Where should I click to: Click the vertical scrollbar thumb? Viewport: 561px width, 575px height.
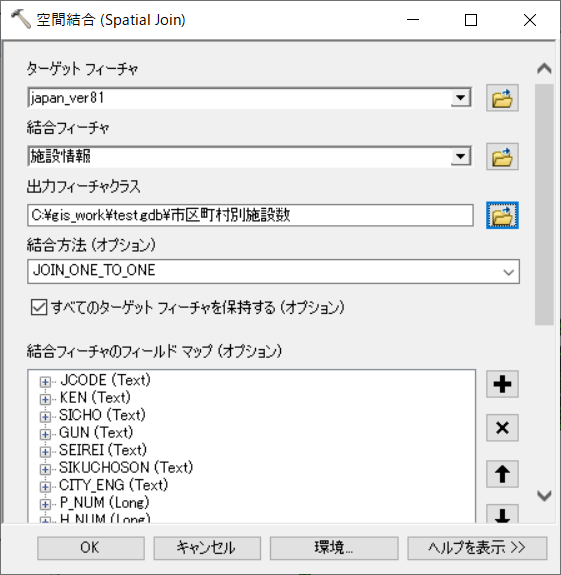tap(544, 204)
